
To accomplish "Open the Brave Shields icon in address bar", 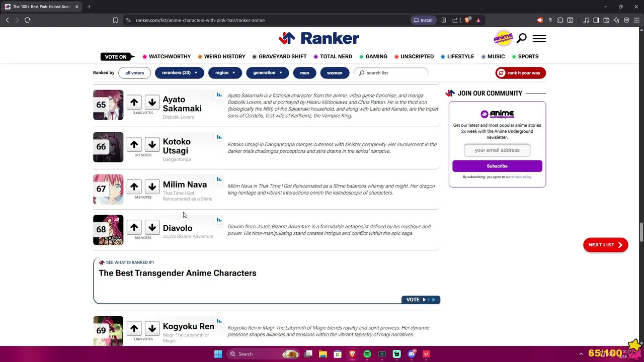I will click(468, 20).
